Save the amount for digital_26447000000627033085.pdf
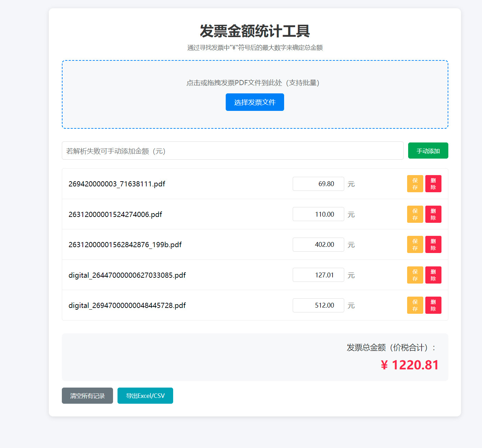The height and width of the screenshot is (448, 482). (415, 275)
